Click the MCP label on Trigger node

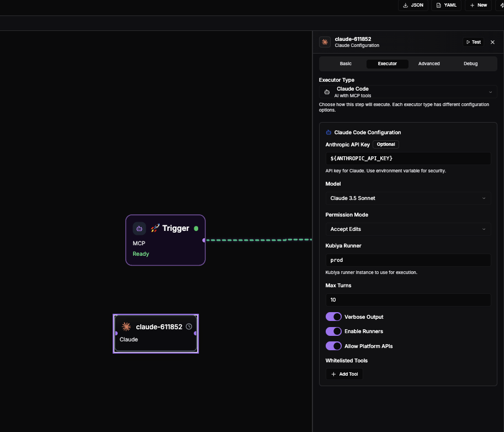pyautogui.click(x=139, y=243)
